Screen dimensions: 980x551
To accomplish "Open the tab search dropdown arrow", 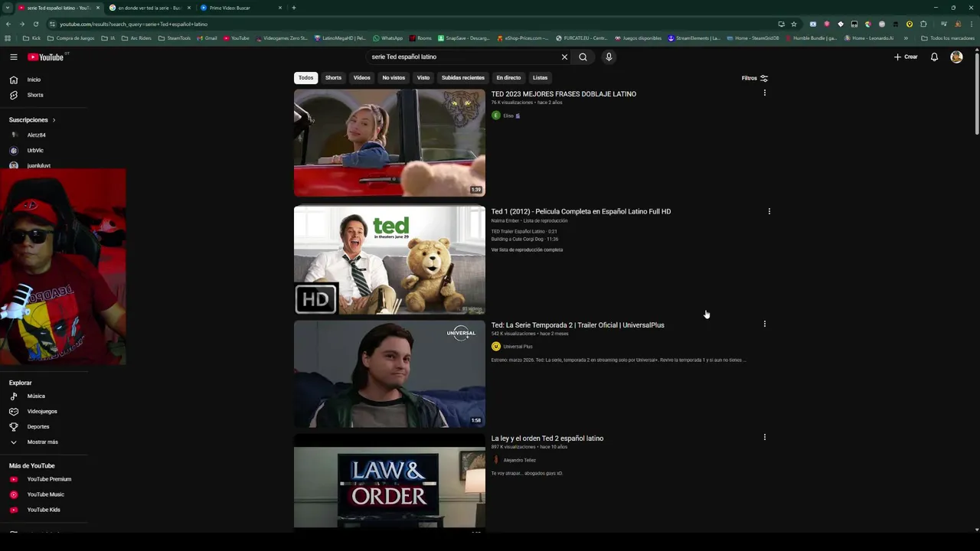I will tap(7, 8).
